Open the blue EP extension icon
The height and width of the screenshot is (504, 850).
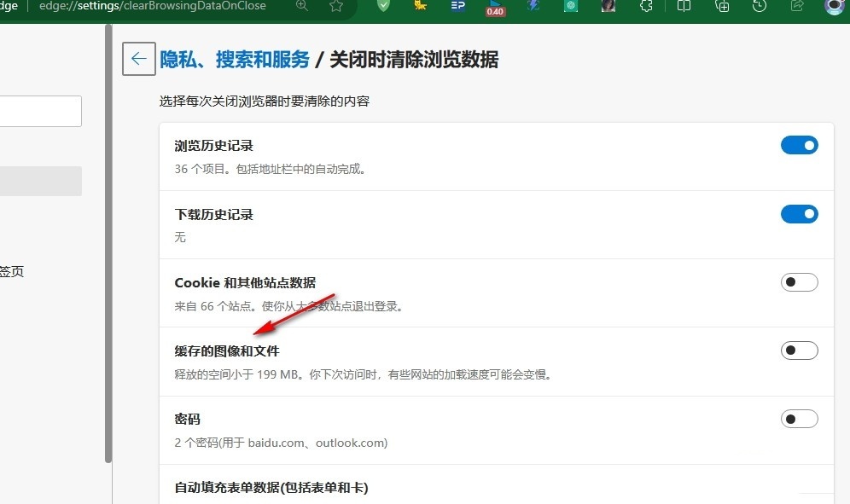(458, 6)
